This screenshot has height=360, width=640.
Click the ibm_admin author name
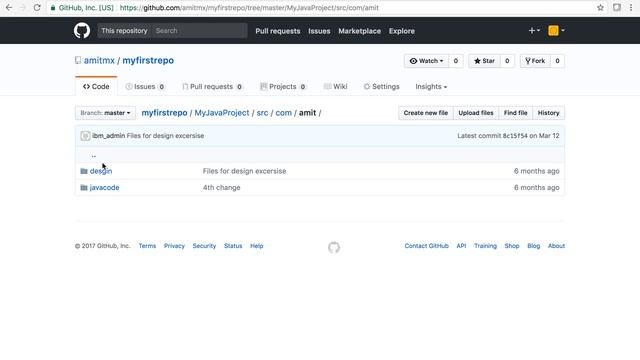pos(109,136)
